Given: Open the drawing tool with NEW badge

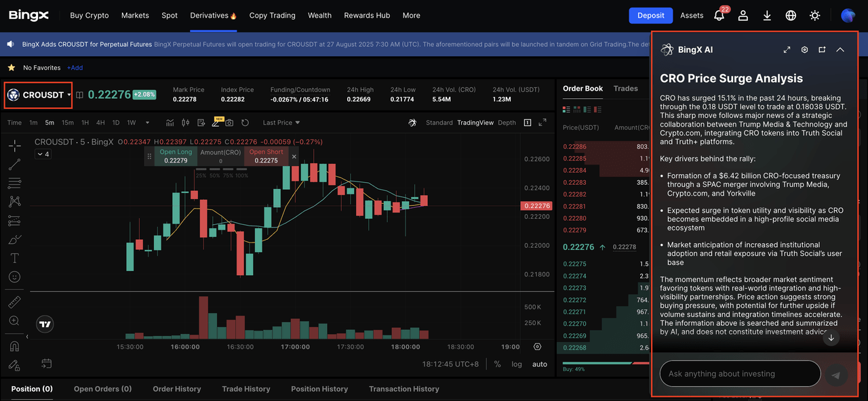Looking at the screenshot, I should coord(216,123).
